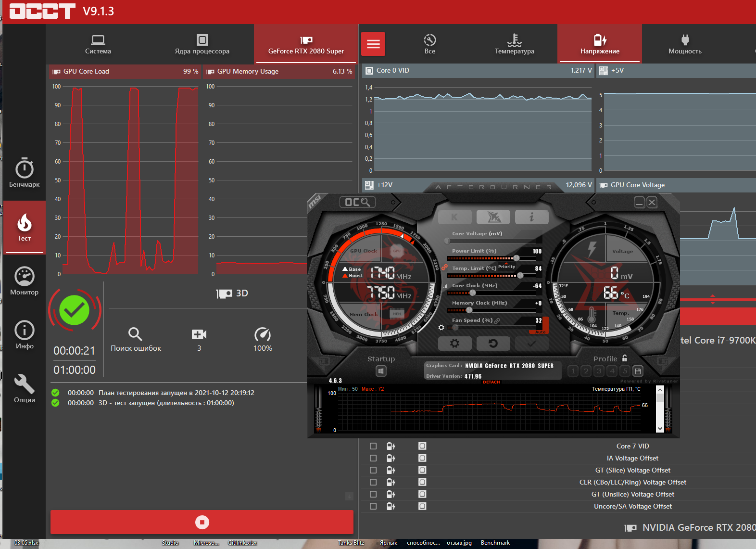This screenshot has height=549, width=756.
Task: Click the square graph icon in GT (Unslice) row
Action: coord(422,494)
